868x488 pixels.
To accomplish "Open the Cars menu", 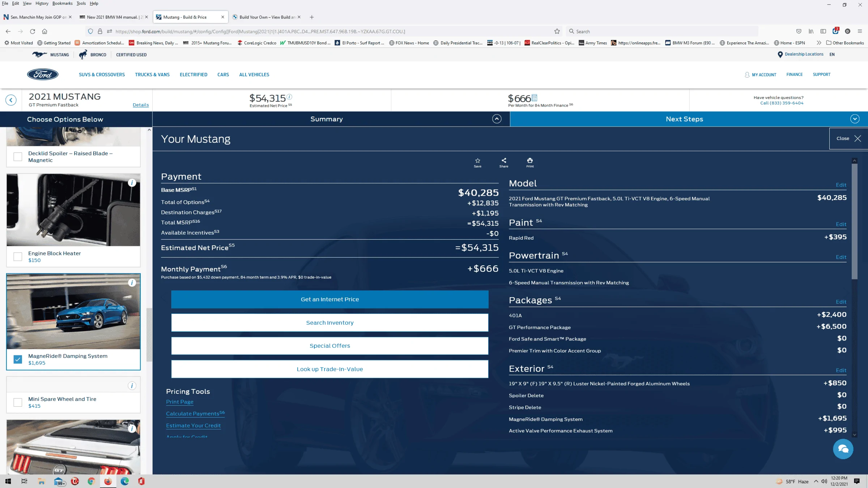I will pos(223,74).
